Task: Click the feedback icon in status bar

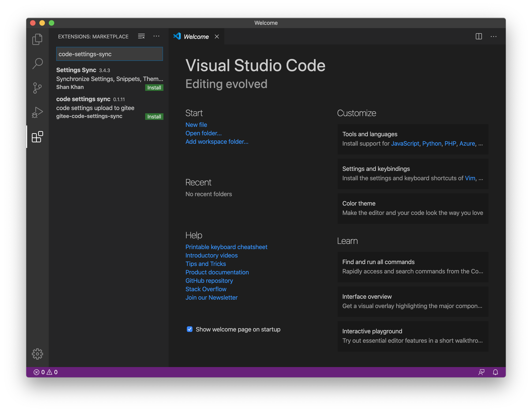Action: (x=481, y=372)
